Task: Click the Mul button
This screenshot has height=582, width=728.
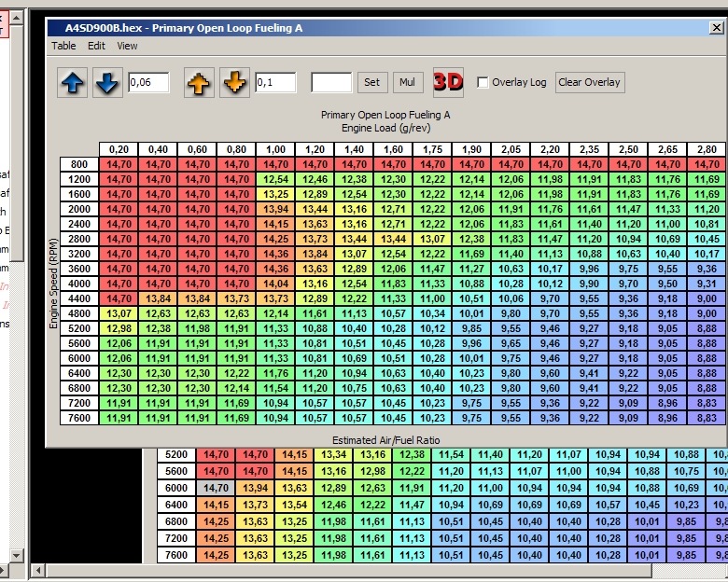Action: pos(408,83)
